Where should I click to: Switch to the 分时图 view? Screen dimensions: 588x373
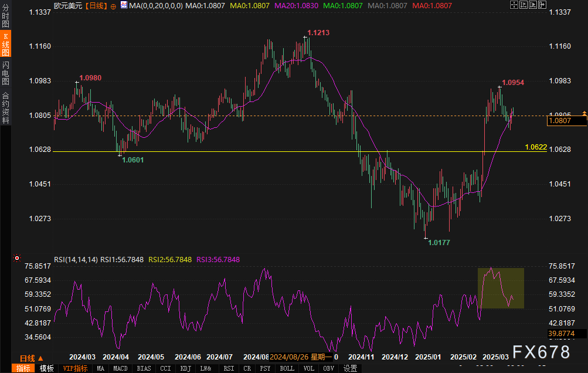(x=5, y=15)
